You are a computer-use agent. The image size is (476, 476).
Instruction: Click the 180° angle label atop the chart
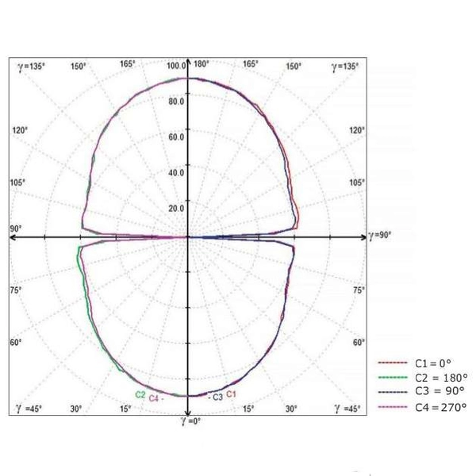click(201, 65)
